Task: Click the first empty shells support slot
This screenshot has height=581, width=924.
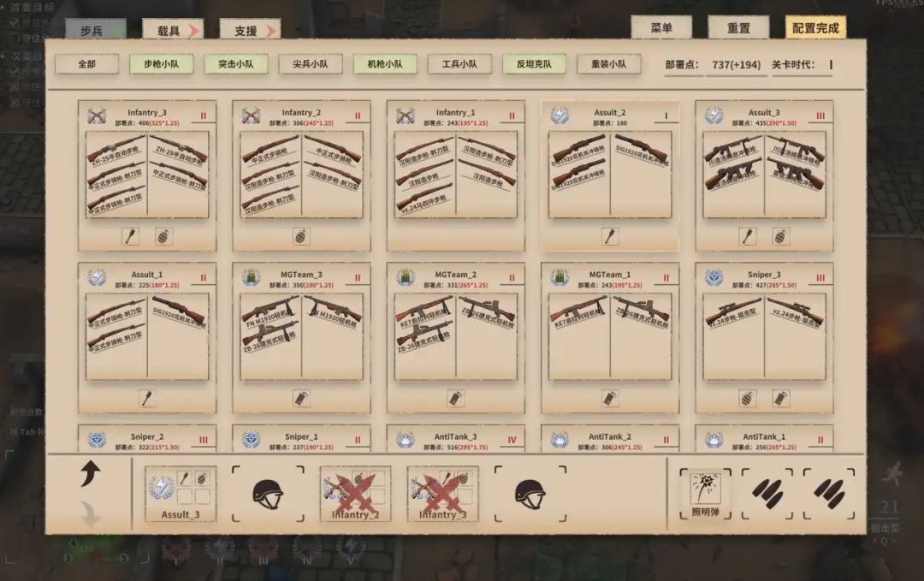Action: tap(767, 494)
